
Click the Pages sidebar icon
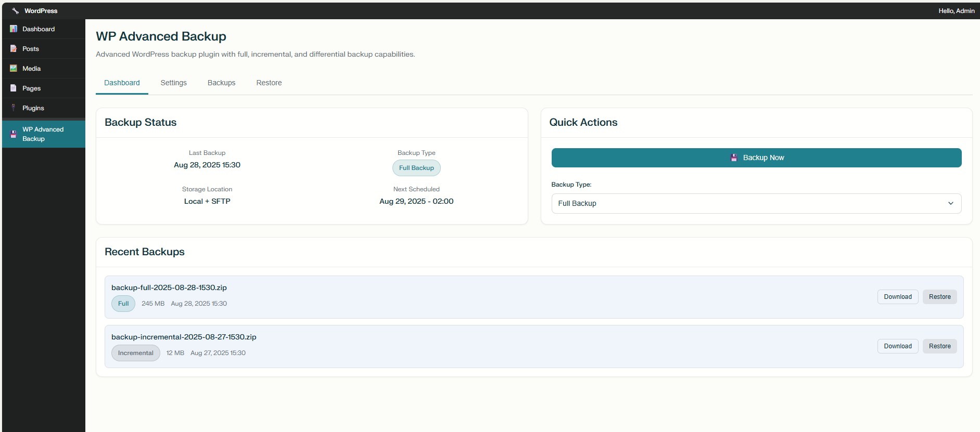14,88
